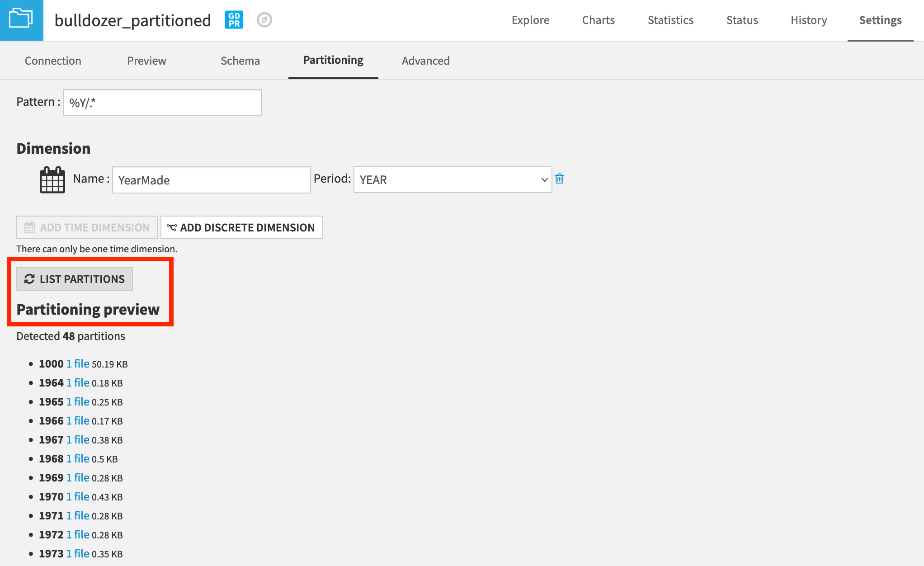Open the 1 file link for partition 1964

[x=77, y=382]
